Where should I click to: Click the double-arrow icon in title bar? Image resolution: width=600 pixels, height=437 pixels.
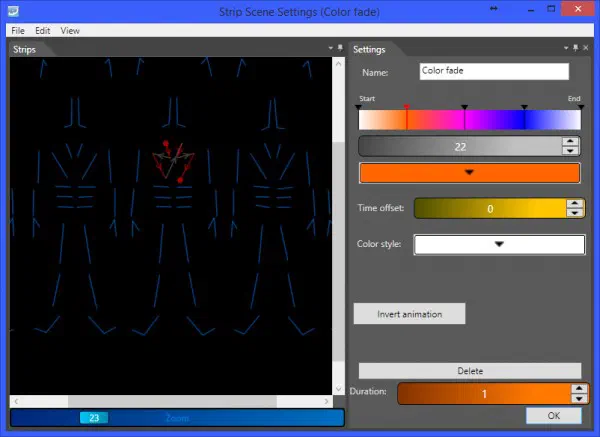[x=494, y=9]
